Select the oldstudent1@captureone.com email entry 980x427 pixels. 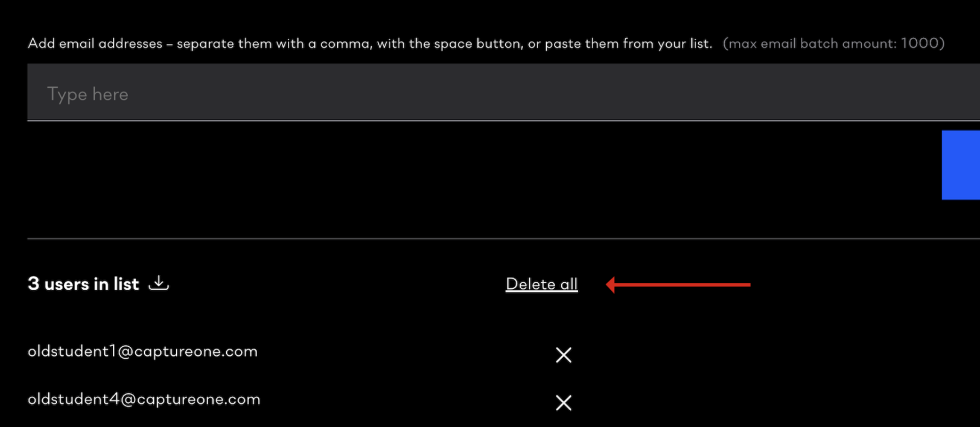[142, 351]
